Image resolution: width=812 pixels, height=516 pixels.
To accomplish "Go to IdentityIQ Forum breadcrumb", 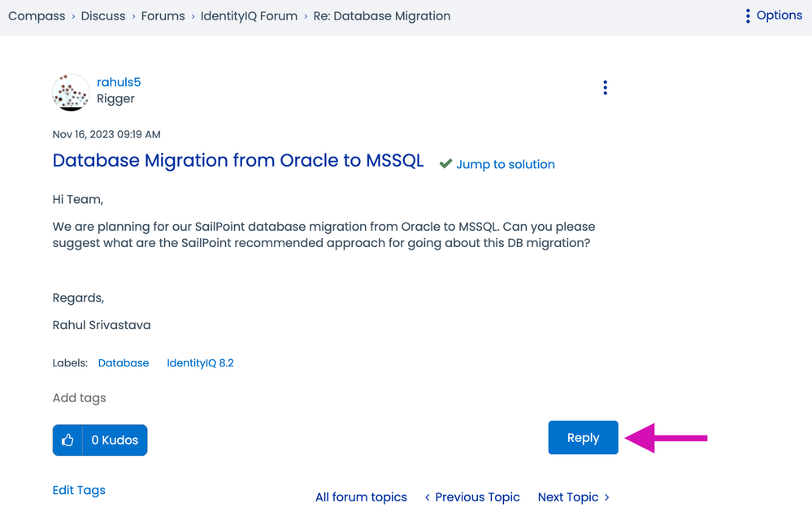I will [x=249, y=16].
